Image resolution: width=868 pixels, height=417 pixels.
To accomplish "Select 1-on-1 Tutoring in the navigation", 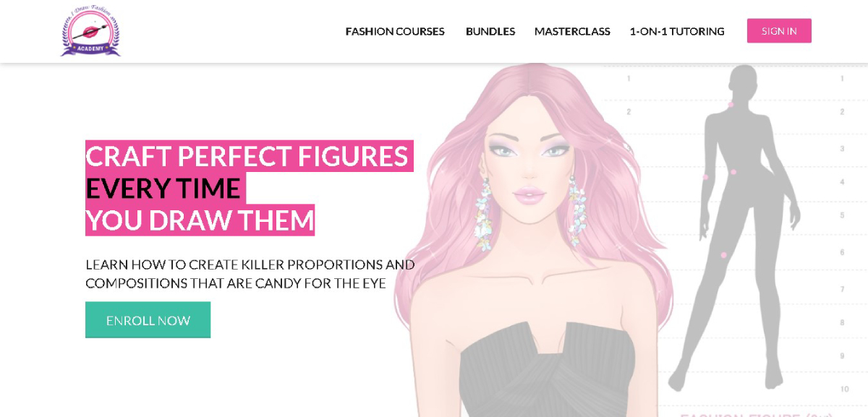I will pos(677,31).
